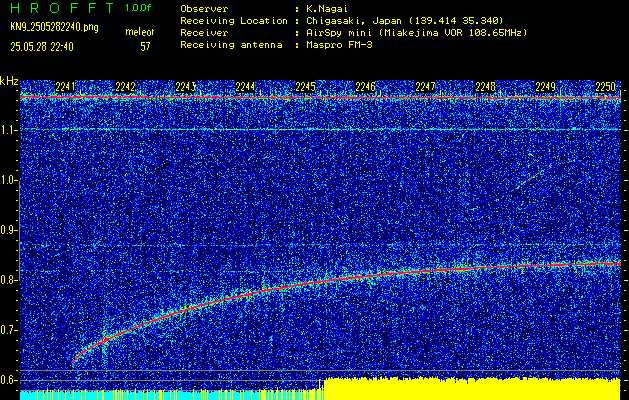The height and width of the screenshot is (400, 629).
Task: Click the start of the curved Doppler trace near 2241
Action: [x=75, y=362]
